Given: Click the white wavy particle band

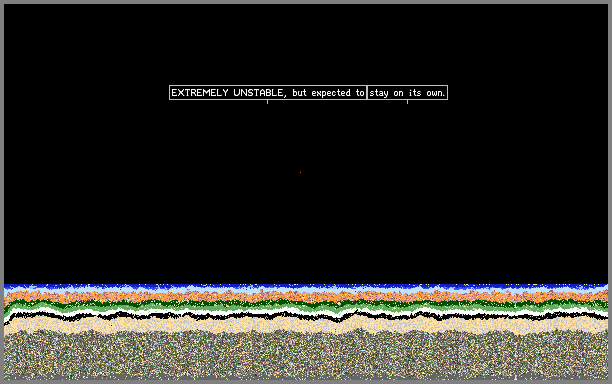Looking at the screenshot, I should pos(306,311).
